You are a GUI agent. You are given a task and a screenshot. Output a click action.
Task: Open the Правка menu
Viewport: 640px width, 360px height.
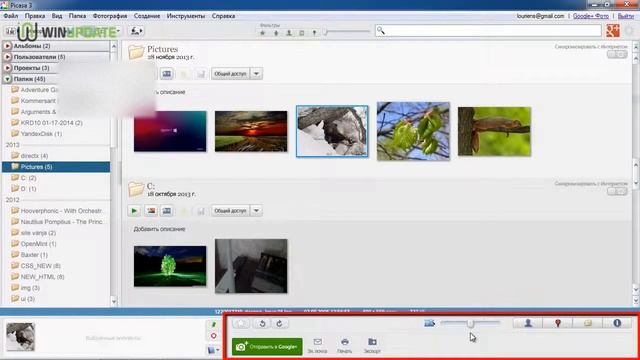click(35, 16)
